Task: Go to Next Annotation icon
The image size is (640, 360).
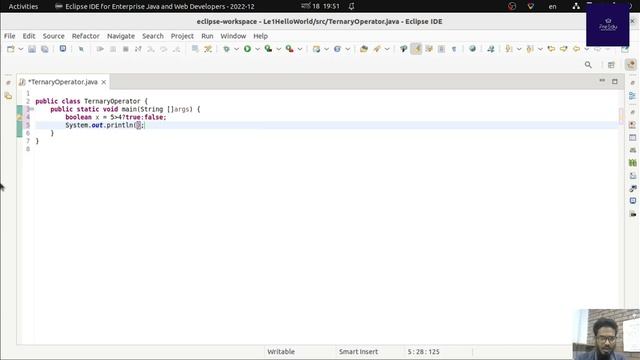Action: pos(509,49)
